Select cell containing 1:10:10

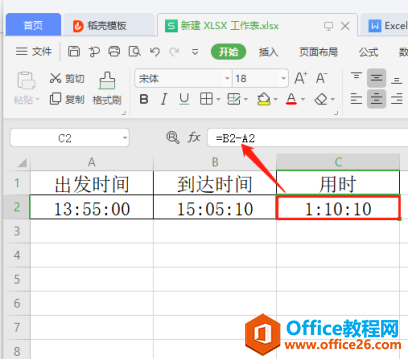click(x=338, y=207)
